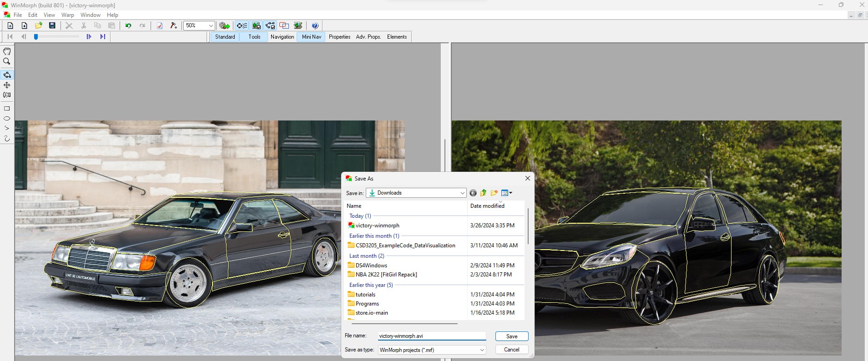Click the Undo arrow in the toolbar
The width and height of the screenshot is (868, 361).
click(128, 25)
